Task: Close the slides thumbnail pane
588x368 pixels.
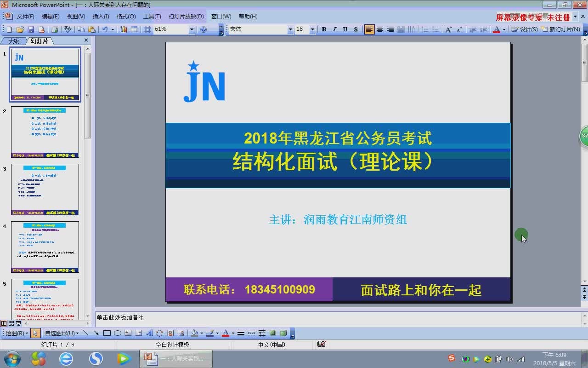Action: click(86, 40)
